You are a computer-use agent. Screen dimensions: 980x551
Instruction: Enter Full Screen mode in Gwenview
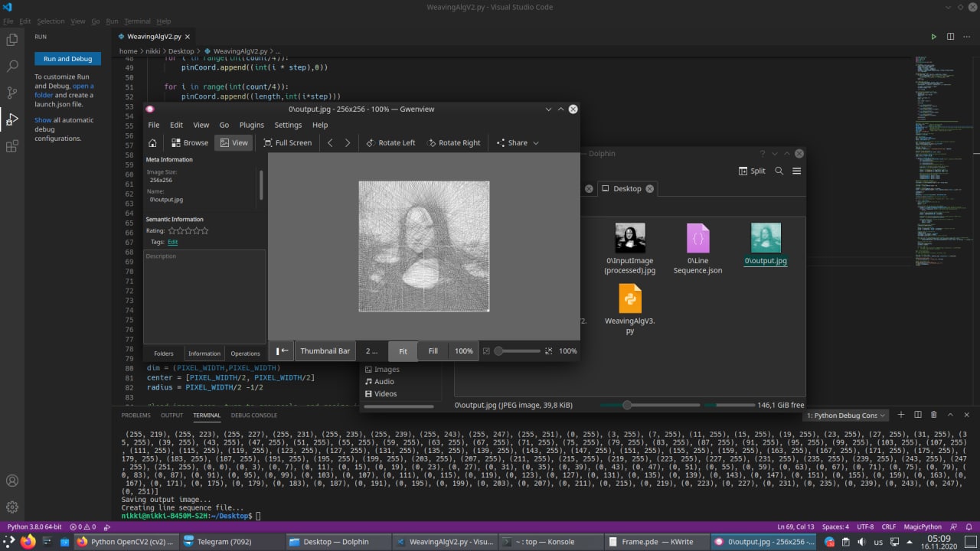coord(288,143)
